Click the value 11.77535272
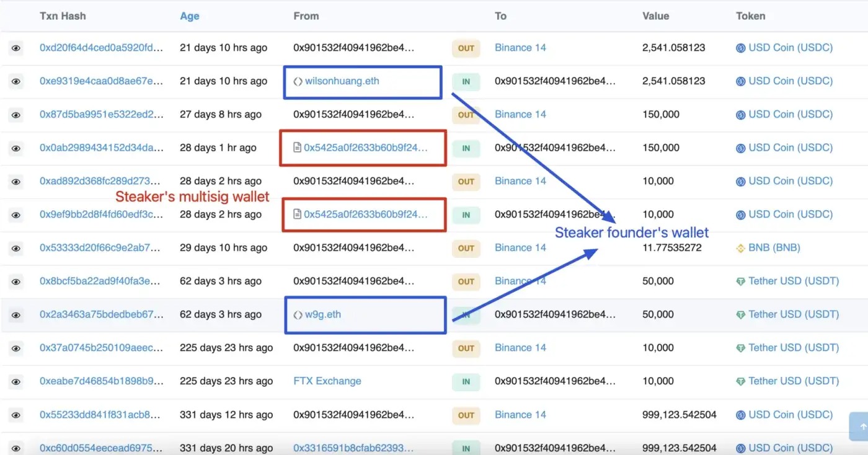 click(671, 248)
